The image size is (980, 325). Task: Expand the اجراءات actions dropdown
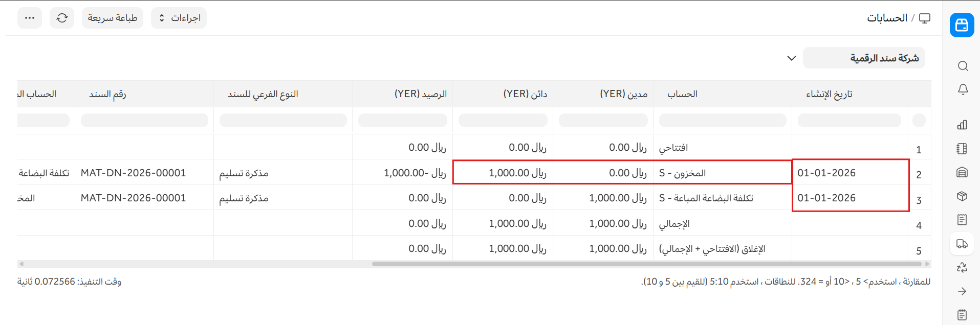[179, 18]
